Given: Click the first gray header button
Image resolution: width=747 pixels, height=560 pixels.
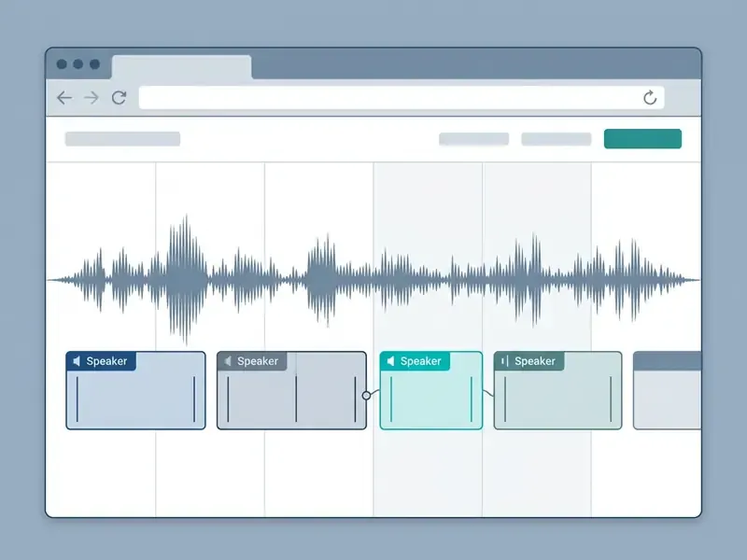Looking at the screenshot, I should 473,139.
